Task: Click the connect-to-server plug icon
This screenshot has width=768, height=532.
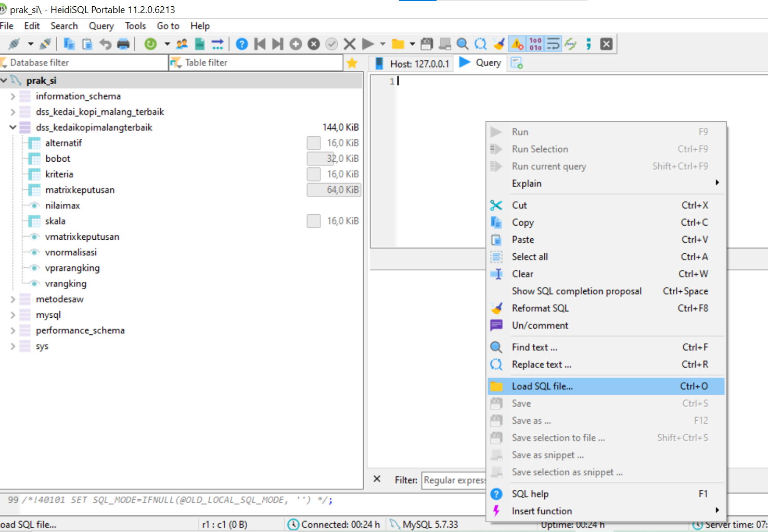Action: pyautogui.click(x=14, y=44)
